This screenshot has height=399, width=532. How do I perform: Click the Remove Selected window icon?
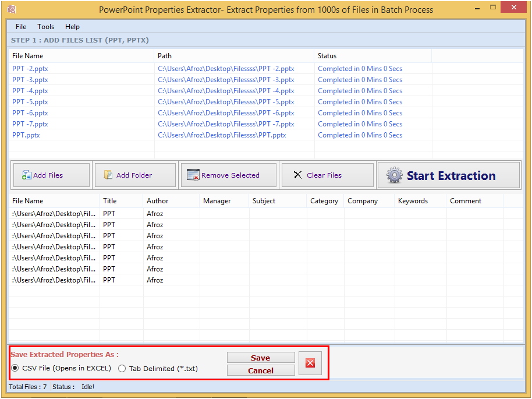(193, 175)
